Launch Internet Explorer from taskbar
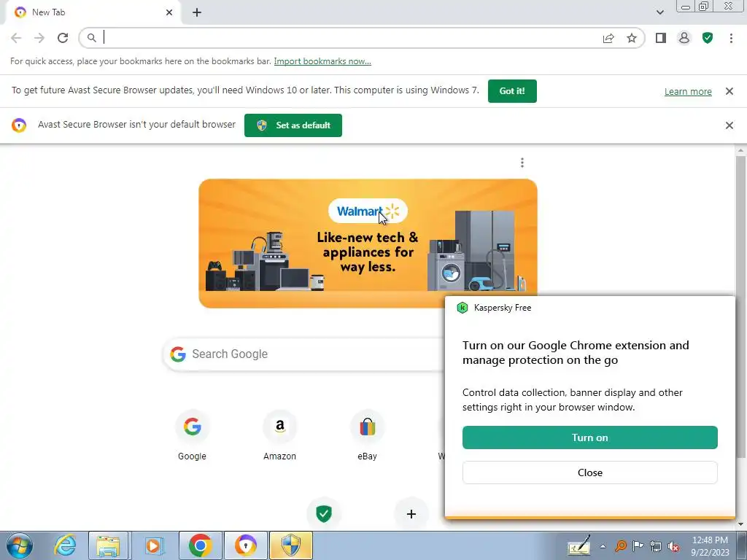 click(x=64, y=545)
